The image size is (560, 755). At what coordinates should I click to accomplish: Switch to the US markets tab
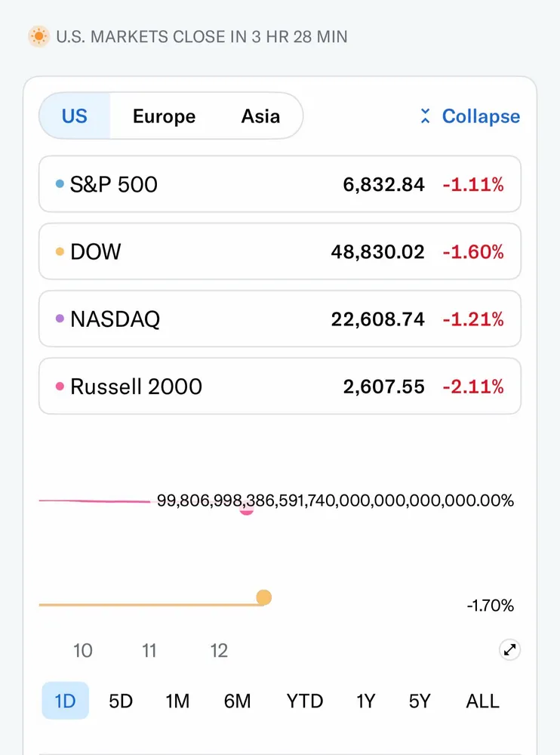pyautogui.click(x=75, y=116)
